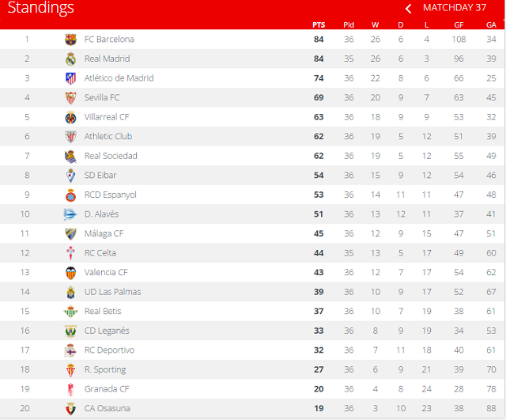Open the Real Sociedad team link
This screenshot has width=506, height=420.
click(x=111, y=156)
